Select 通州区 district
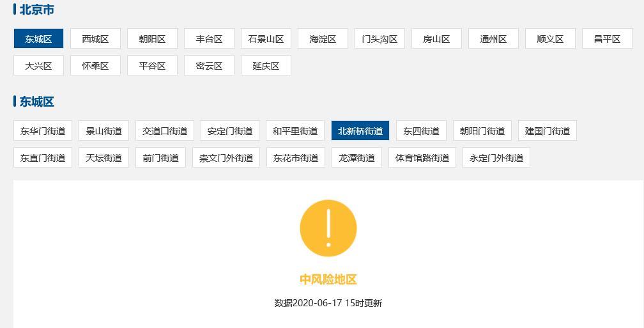Image resolution: width=644 pixels, height=328 pixels. click(494, 38)
